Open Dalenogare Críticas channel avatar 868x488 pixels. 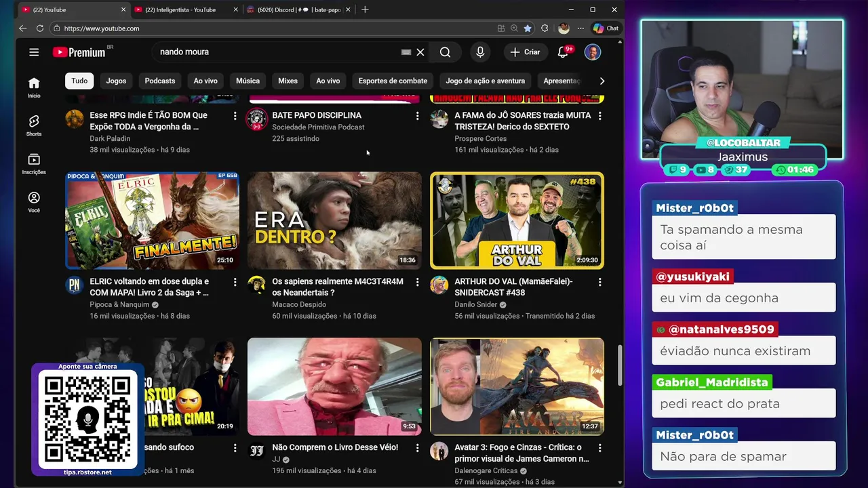[x=439, y=451]
